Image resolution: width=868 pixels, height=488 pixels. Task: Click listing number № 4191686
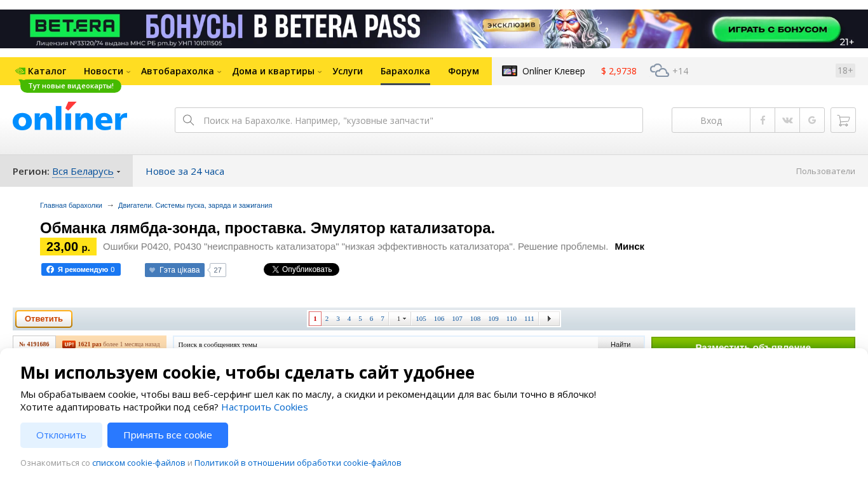tap(34, 344)
